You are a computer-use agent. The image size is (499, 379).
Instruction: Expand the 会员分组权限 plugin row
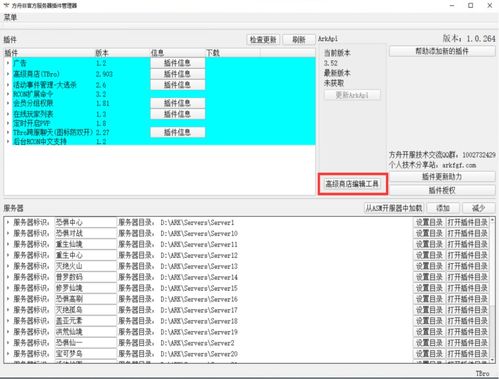point(8,103)
